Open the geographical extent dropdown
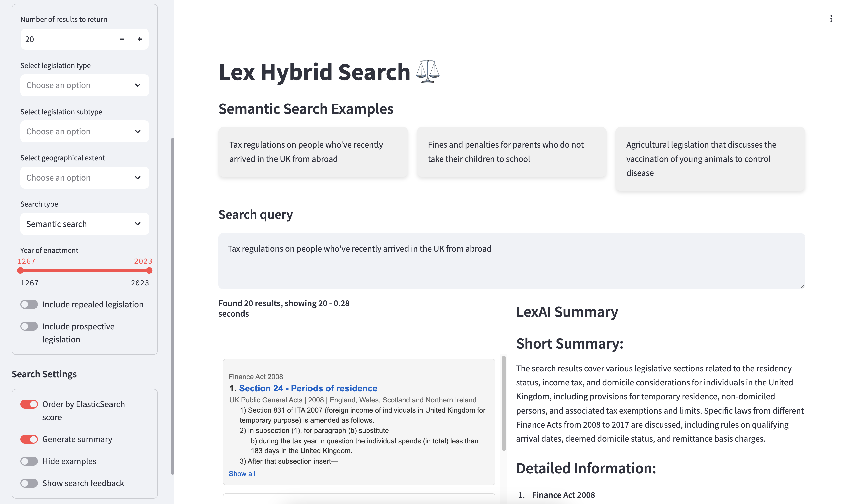The height and width of the screenshot is (504, 850). click(84, 177)
